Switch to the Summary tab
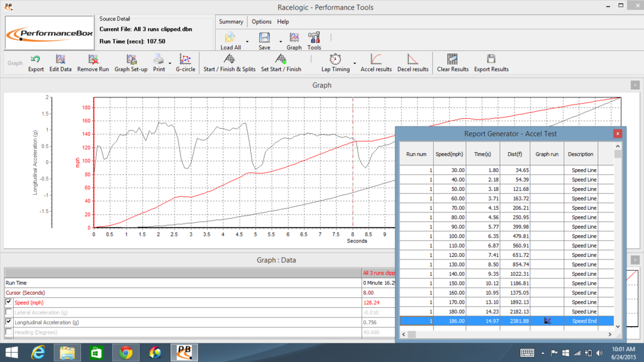This screenshot has width=644, height=362. tap(231, 22)
